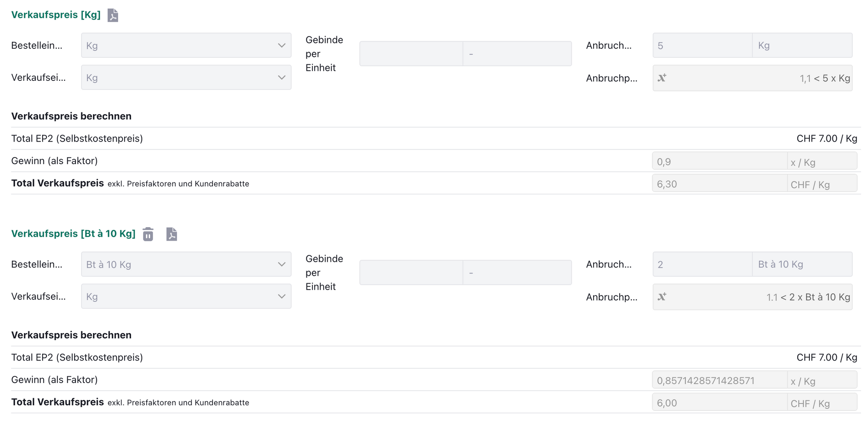Image resolution: width=868 pixels, height=423 pixels.
Task: Open the Bestelleinheit dropdown showing Bt à 10 Kg
Action: click(x=186, y=264)
